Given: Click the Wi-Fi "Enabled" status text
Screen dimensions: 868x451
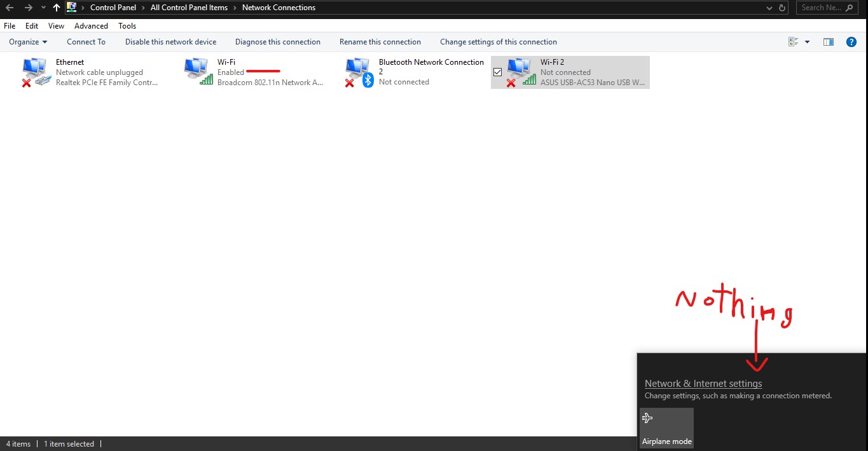Looking at the screenshot, I should tap(231, 72).
